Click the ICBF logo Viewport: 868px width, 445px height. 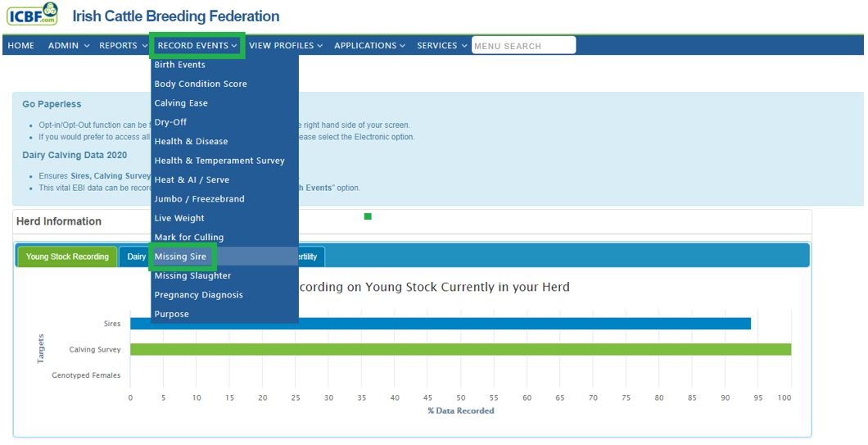(x=32, y=14)
